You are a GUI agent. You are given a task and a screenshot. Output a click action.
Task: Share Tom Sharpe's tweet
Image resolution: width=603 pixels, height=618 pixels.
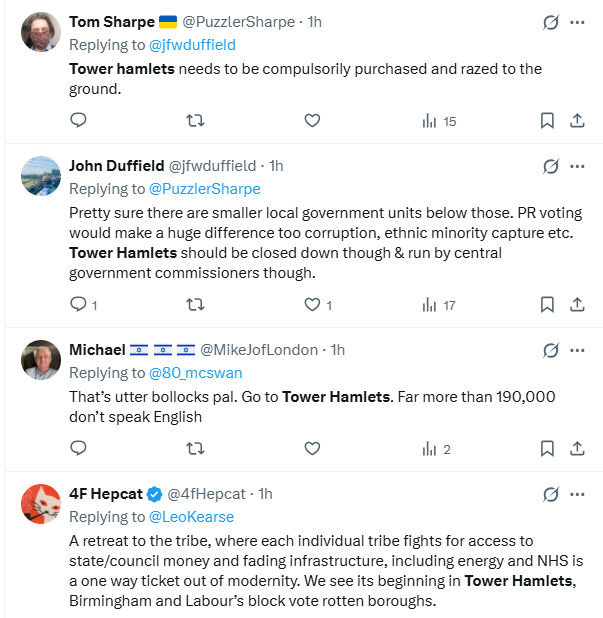pos(577,121)
